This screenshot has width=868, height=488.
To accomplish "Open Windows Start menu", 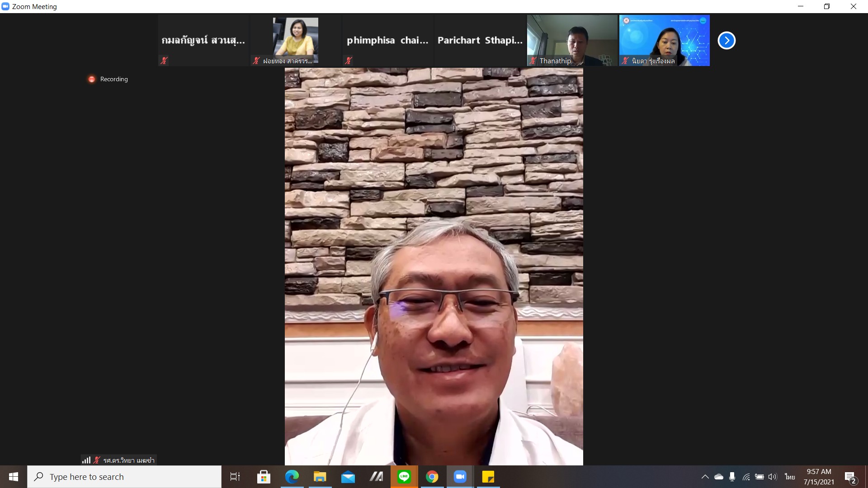I will (14, 477).
